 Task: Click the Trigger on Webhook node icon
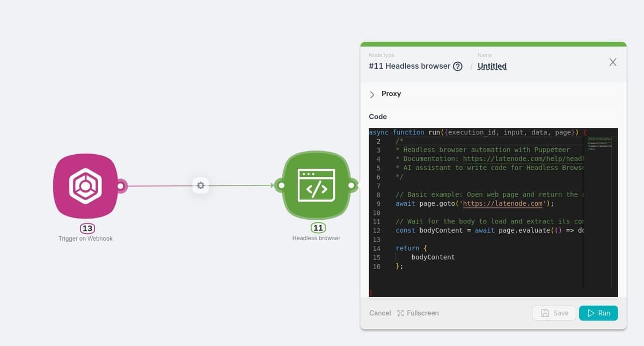click(85, 185)
